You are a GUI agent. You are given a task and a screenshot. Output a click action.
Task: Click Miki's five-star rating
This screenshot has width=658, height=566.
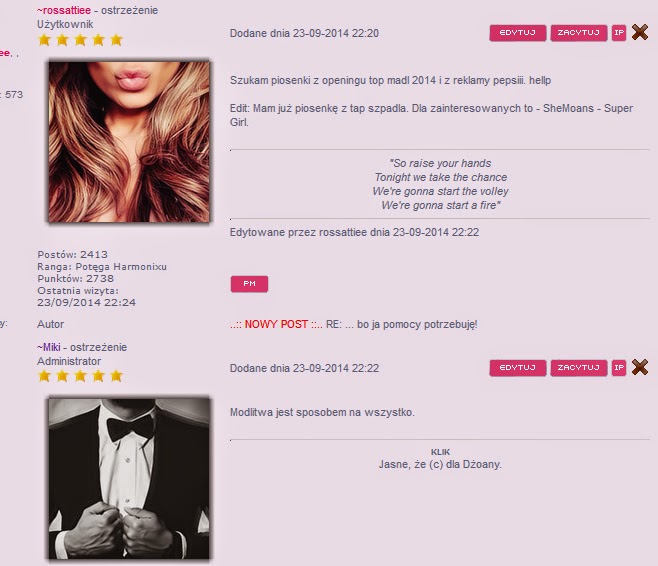[80, 376]
